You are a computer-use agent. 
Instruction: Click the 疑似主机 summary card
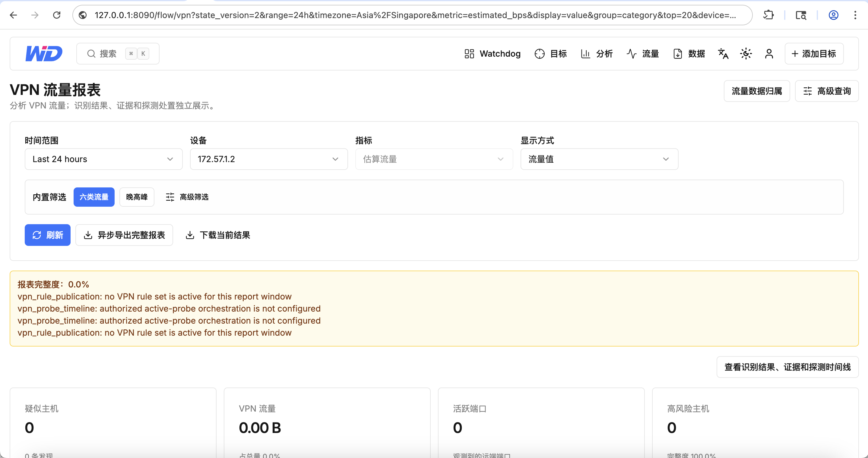tap(113, 423)
